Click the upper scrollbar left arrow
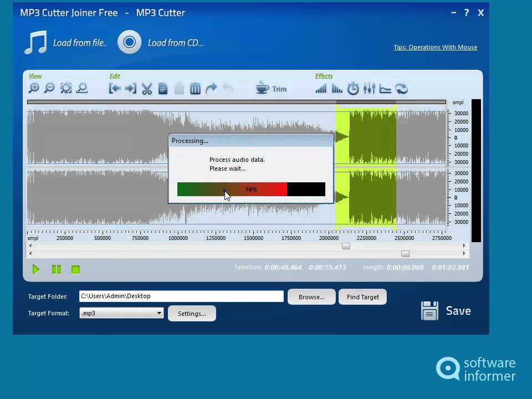 point(30,245)
